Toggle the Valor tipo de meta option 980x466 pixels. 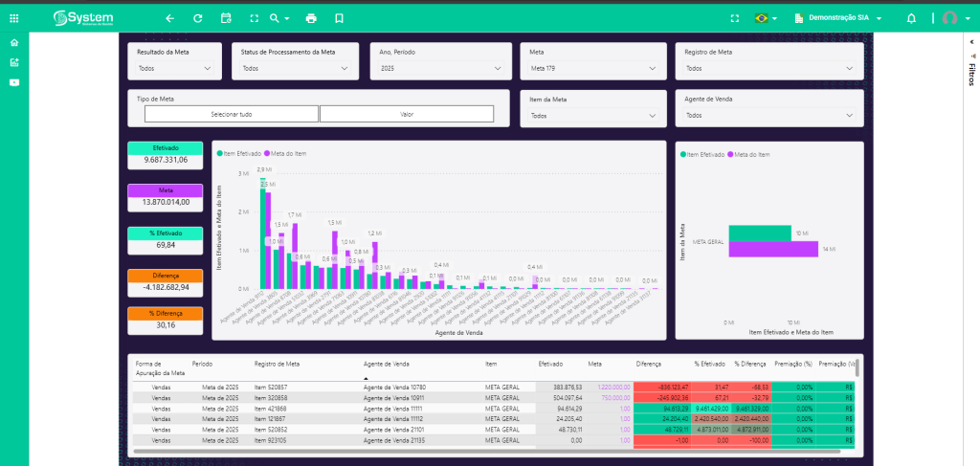point(407,114)
